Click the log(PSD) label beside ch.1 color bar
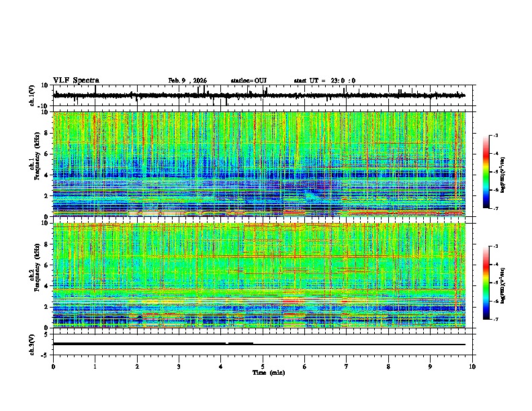Viewport: 532px width, 411px height. 503,175
